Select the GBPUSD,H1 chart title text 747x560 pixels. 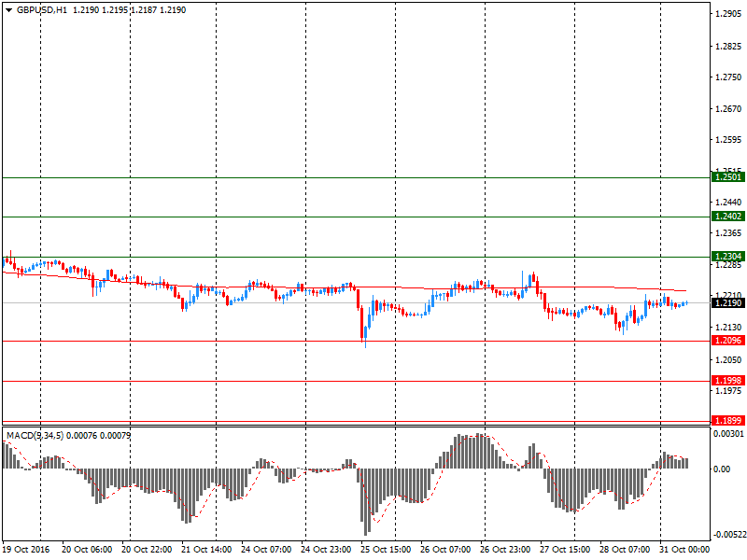[x=42, y=10]
